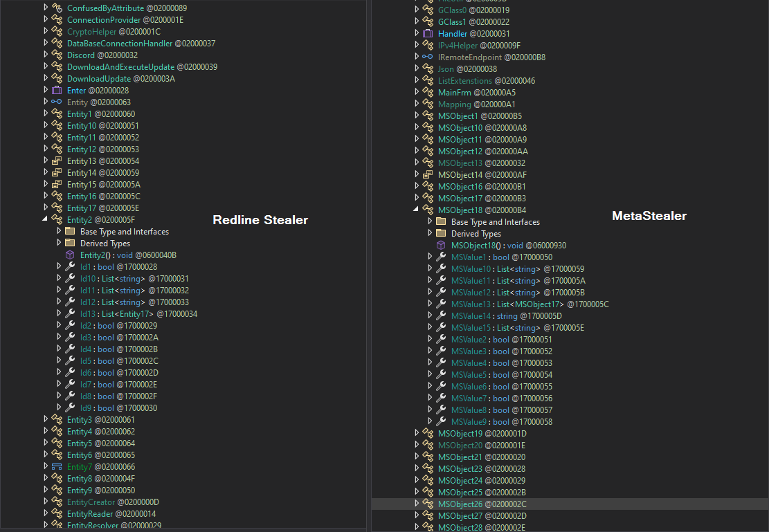Select Mapping @020000A1
This screenshot has height=532, width=769.
(476, 104)
